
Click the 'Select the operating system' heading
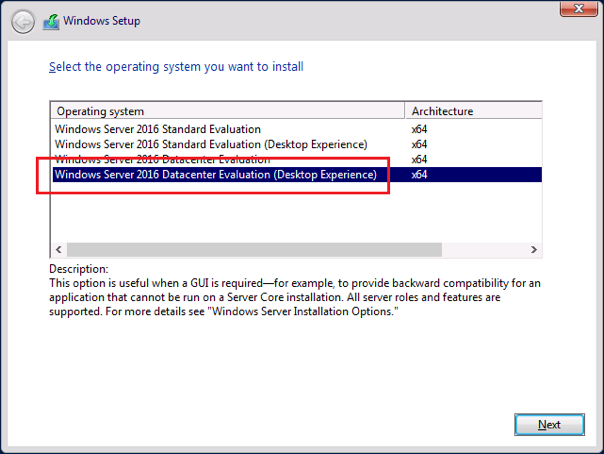coord(176,67)
